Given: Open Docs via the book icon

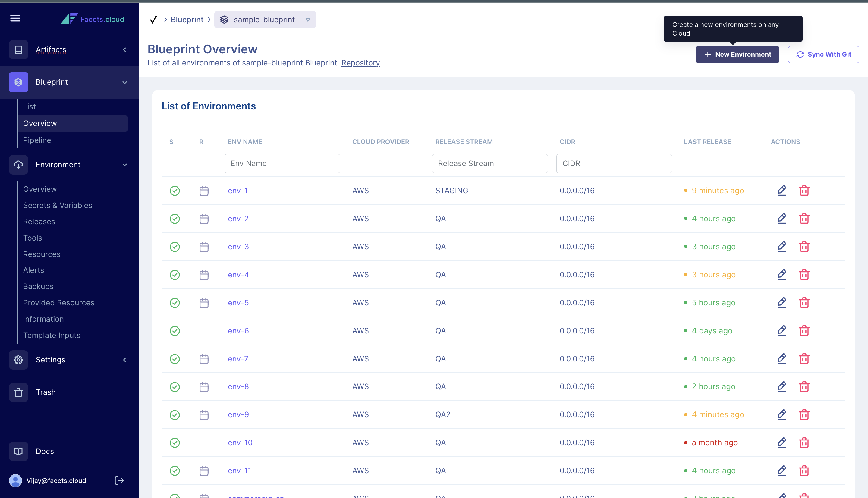Looking at the screenshot, I should coord(18,451).
